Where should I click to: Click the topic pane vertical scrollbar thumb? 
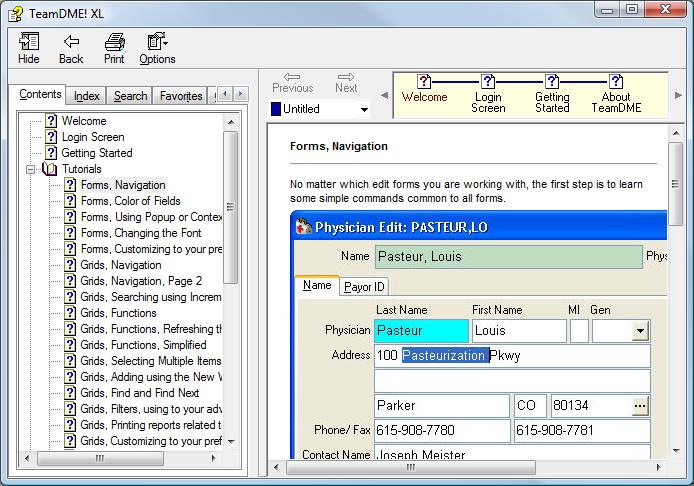(x=675, y=184)
